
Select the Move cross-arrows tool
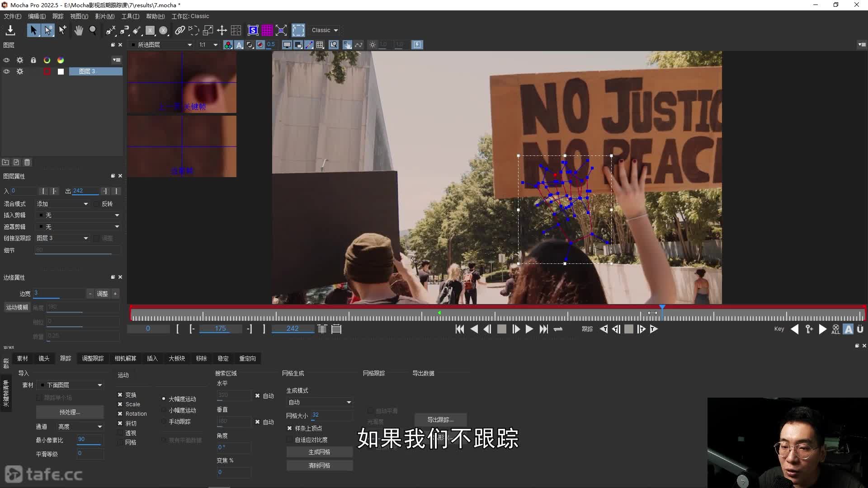tap(222, 30)
